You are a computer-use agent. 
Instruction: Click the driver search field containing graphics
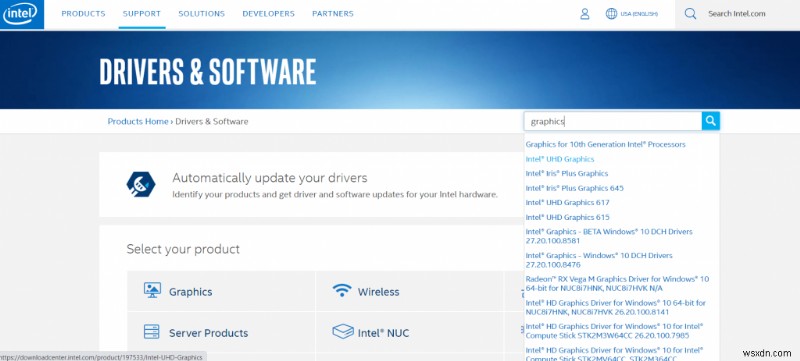click(x=613, y=121)
